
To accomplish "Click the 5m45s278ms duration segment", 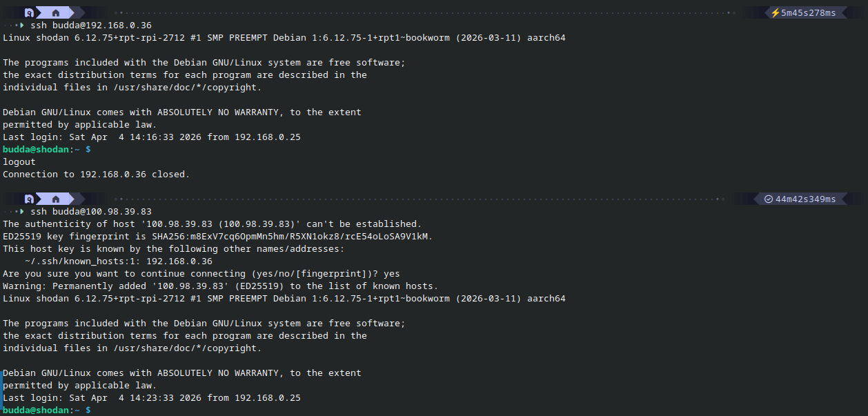I will pyautogui.click(x=808, y=13).
